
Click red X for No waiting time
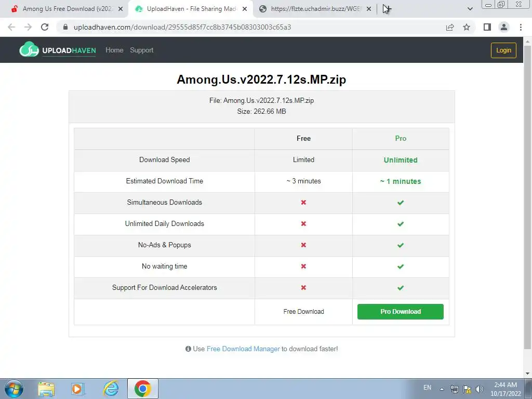click(x=303, y=267)
